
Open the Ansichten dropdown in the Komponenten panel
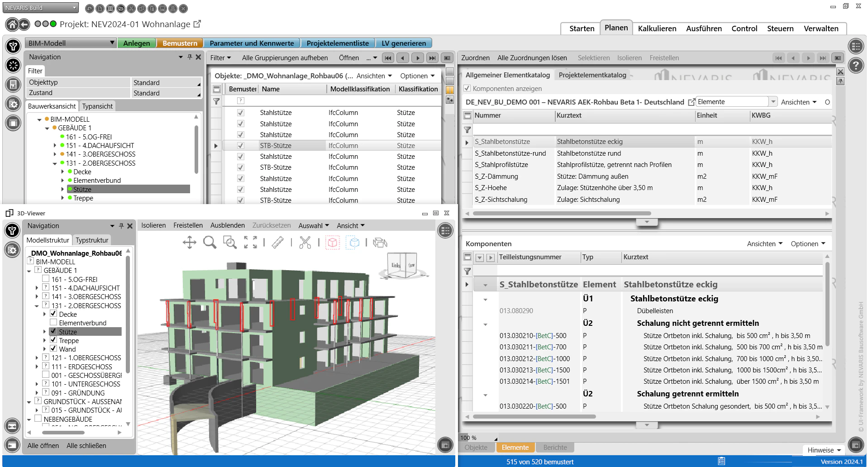coord(764,243)
